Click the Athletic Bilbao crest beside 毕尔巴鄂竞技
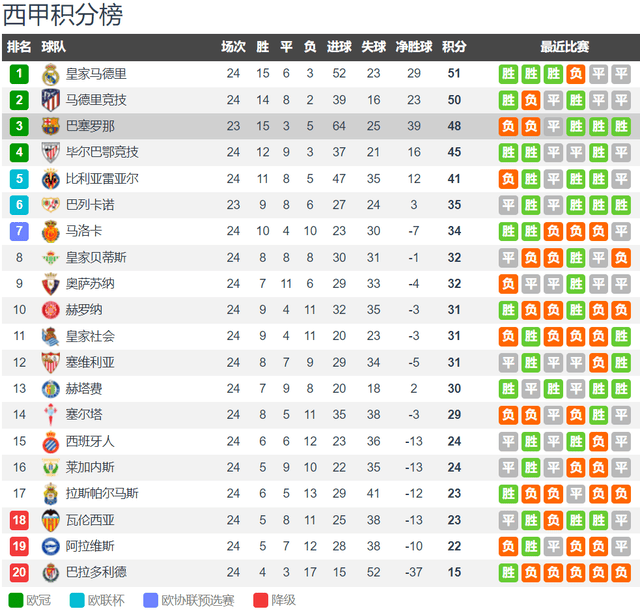Screen dimensions: 640x611 pyautogui.click(x=50, y=152)
